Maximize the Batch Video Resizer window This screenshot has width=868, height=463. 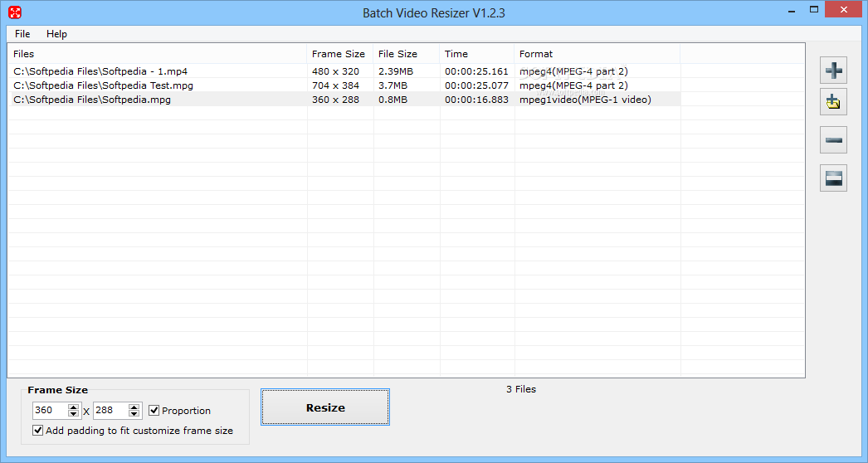814,9
